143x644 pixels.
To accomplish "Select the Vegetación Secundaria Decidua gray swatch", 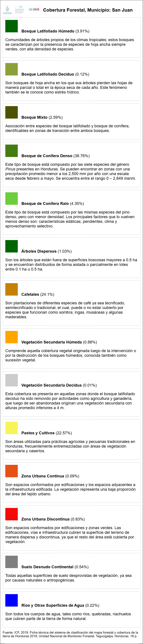I will click(x=11, y=380).
